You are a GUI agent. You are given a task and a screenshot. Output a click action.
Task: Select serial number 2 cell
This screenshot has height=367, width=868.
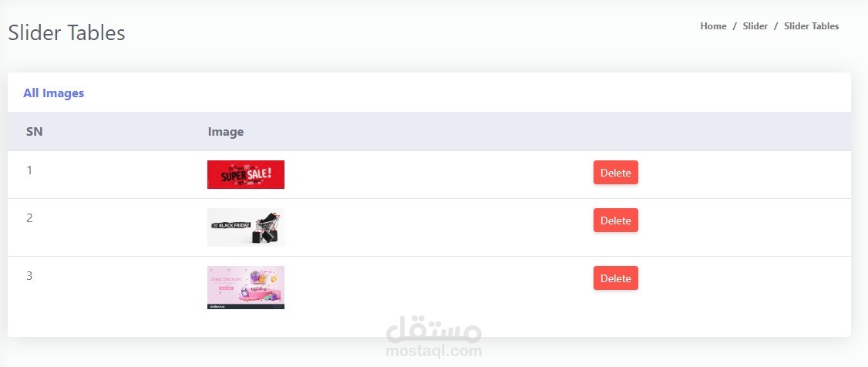click(x=29, y=218)
